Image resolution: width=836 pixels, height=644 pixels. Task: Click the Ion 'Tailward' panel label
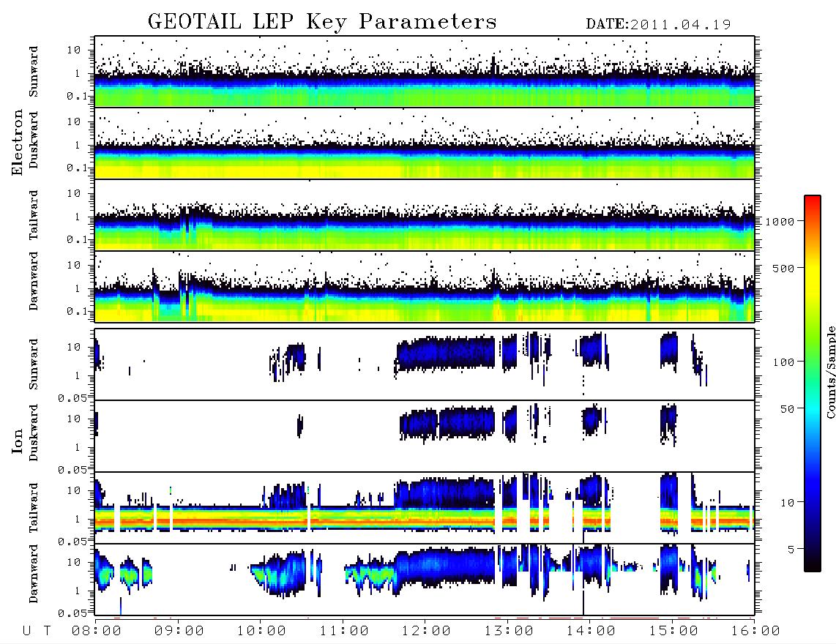34,508
